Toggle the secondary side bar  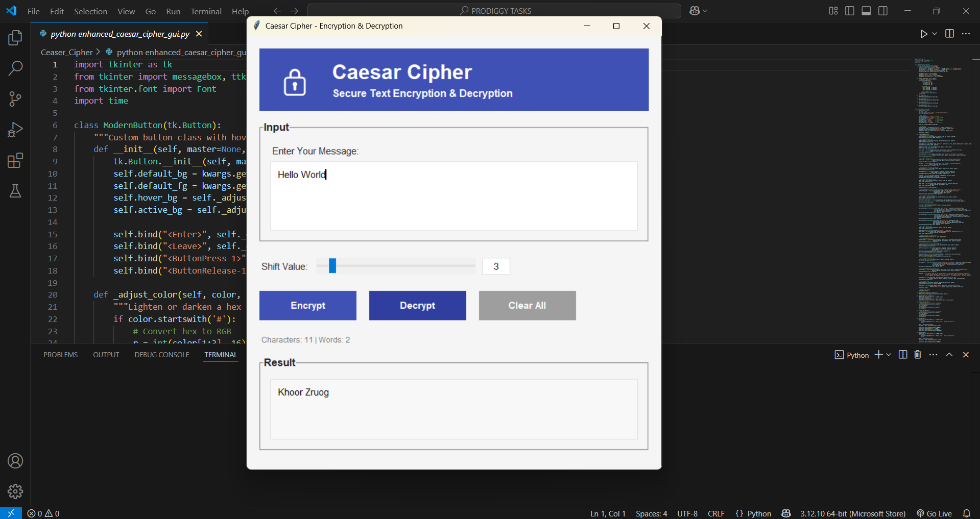883,11
